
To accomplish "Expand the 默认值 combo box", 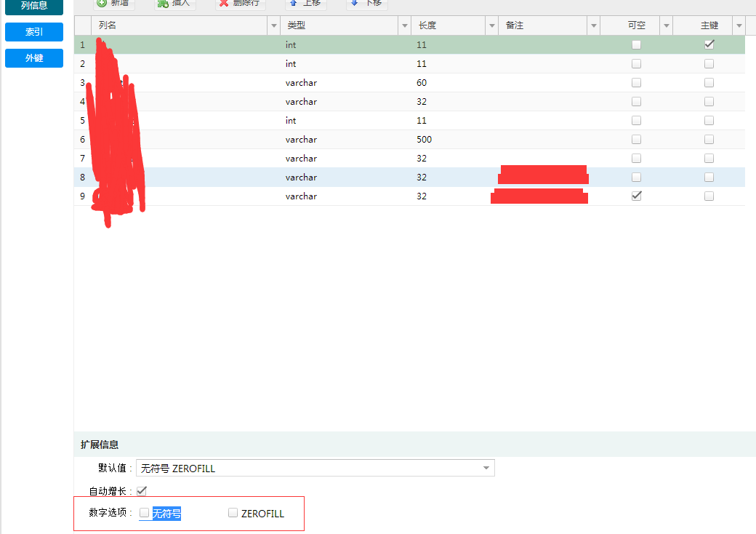I will (486, 469).
